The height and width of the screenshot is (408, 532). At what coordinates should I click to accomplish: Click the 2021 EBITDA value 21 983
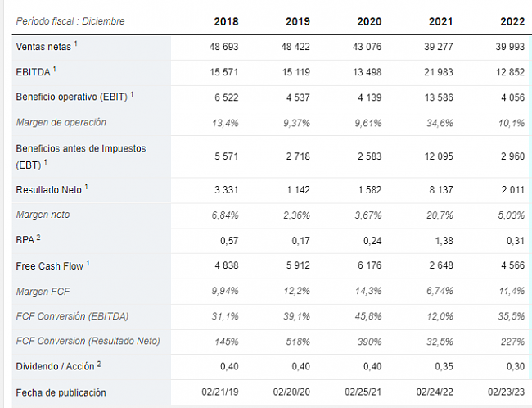(x=439, y=72)
